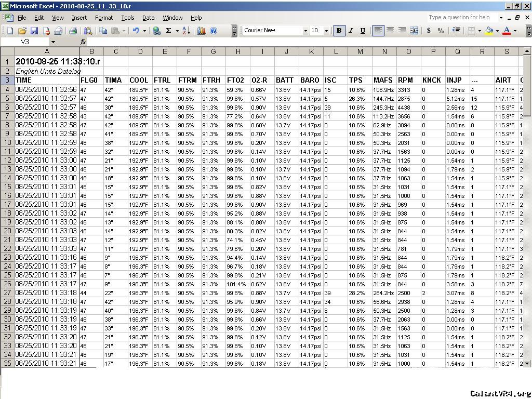532x399 pixels.
Task: Open the Chart Wizard icon
Action: pyautogui.click(x=202, y=31)
